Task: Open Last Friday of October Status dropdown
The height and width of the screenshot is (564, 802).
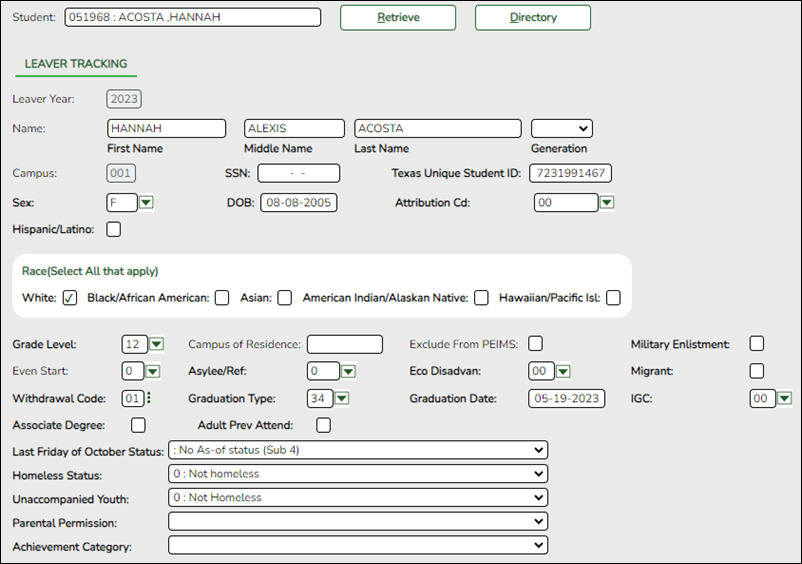Action: 358,450
